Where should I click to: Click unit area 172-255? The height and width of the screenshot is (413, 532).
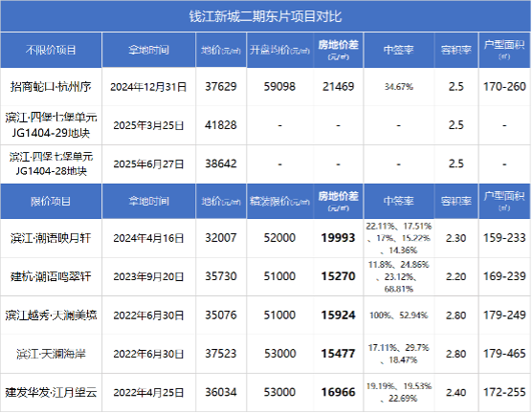point(504,392)
